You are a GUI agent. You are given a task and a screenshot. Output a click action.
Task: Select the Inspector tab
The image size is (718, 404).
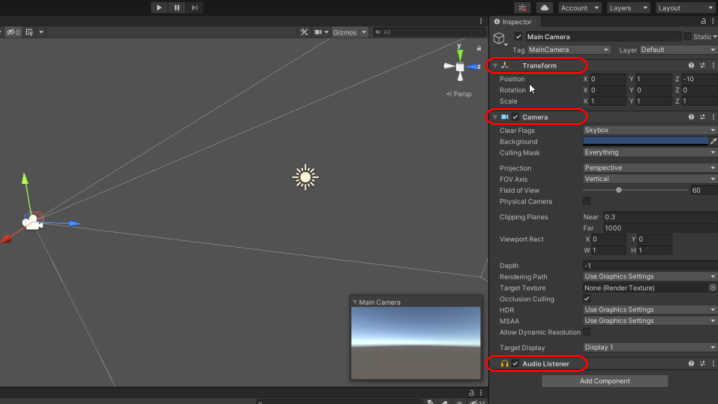click(x=513, y=22)
